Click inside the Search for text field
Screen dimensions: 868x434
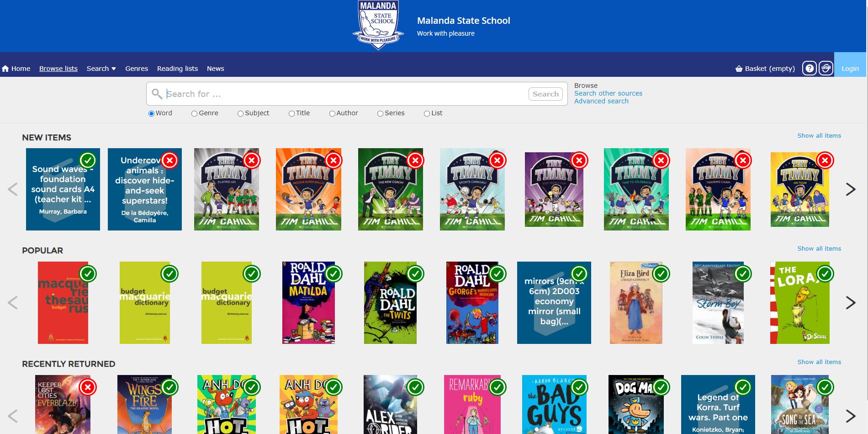coord(343,94)
